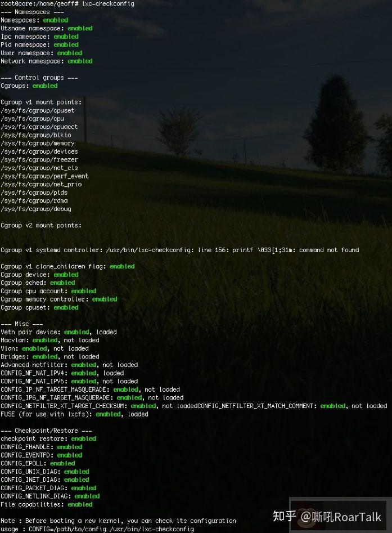Click the 'Veth pair device:' line

tap(58, 332)
